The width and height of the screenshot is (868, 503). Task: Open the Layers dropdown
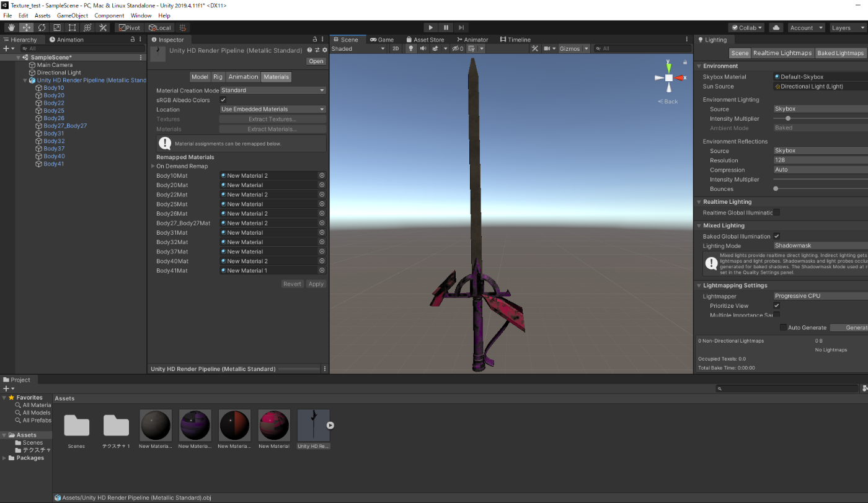click(x=846, y=28)
